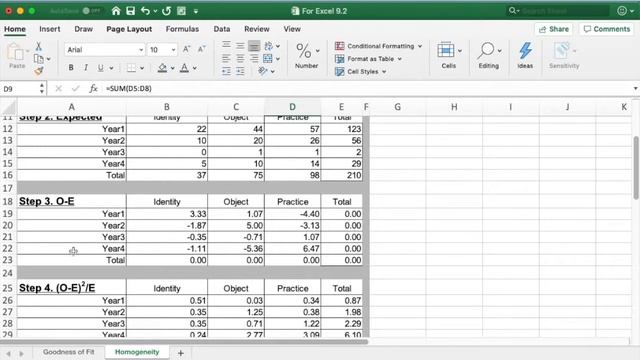Click the vertical scrollbar thumb
The image size is (640, 360).
click(636, 167)
